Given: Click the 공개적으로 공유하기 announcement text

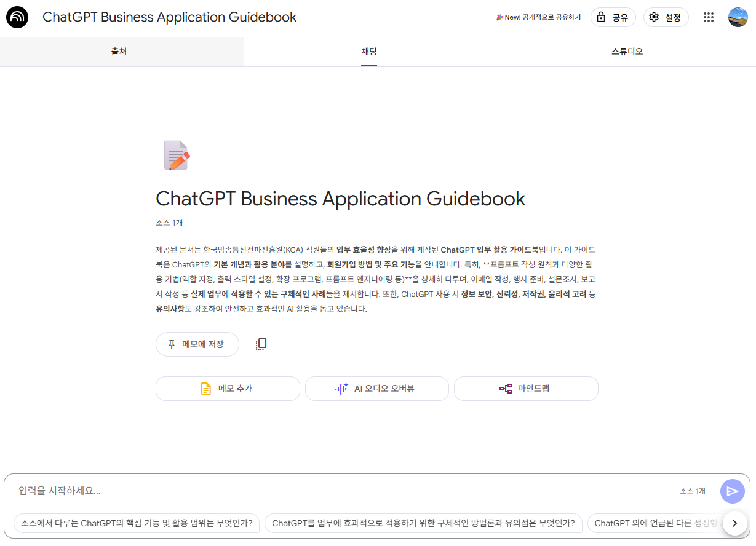Looking at the screenshot, I should (538, 17).
